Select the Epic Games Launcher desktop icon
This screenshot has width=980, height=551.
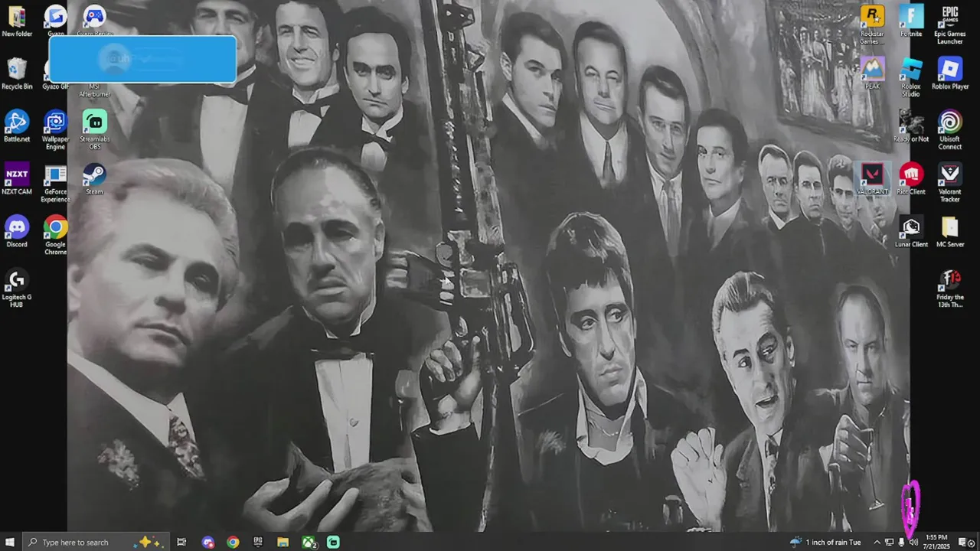950,25
